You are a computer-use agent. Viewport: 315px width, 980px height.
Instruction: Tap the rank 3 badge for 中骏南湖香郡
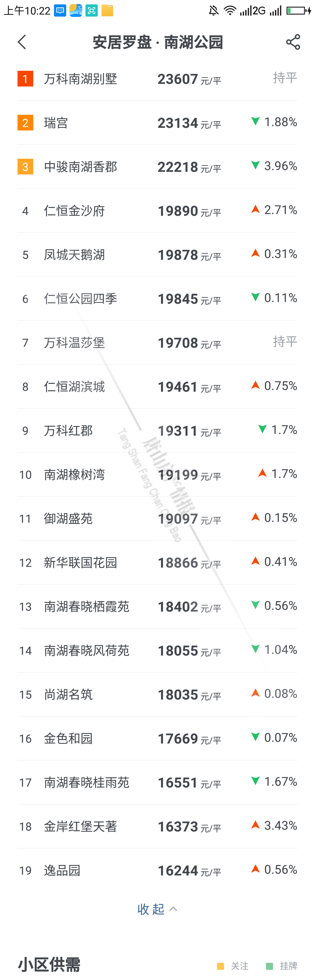tap(25, 167)
